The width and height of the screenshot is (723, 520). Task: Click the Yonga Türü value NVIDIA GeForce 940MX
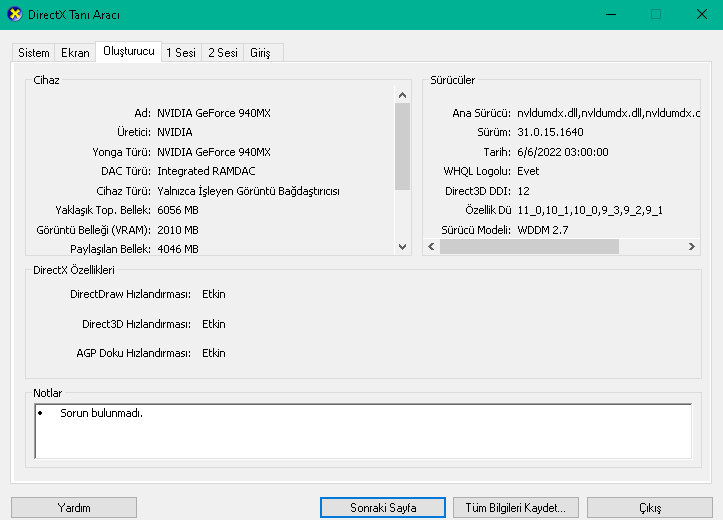(x=214, y=152)
